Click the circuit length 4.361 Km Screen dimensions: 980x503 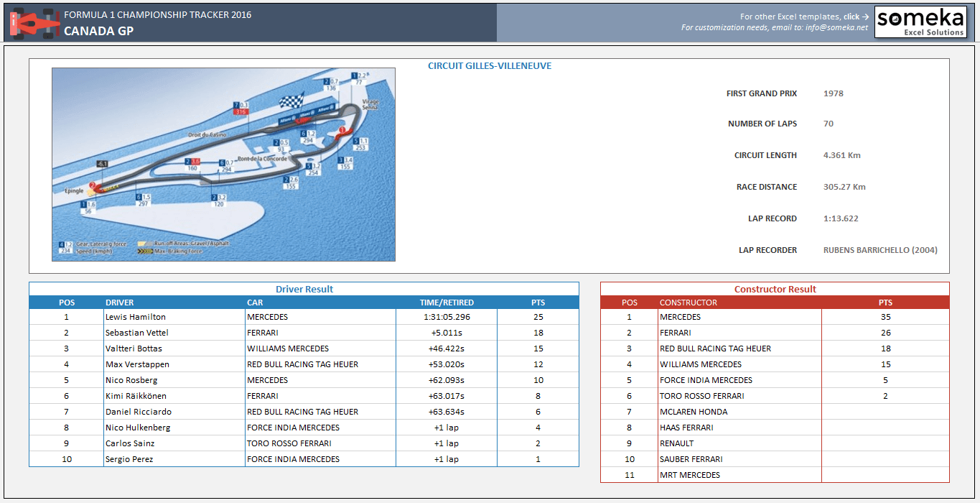[x=842, y=155]
